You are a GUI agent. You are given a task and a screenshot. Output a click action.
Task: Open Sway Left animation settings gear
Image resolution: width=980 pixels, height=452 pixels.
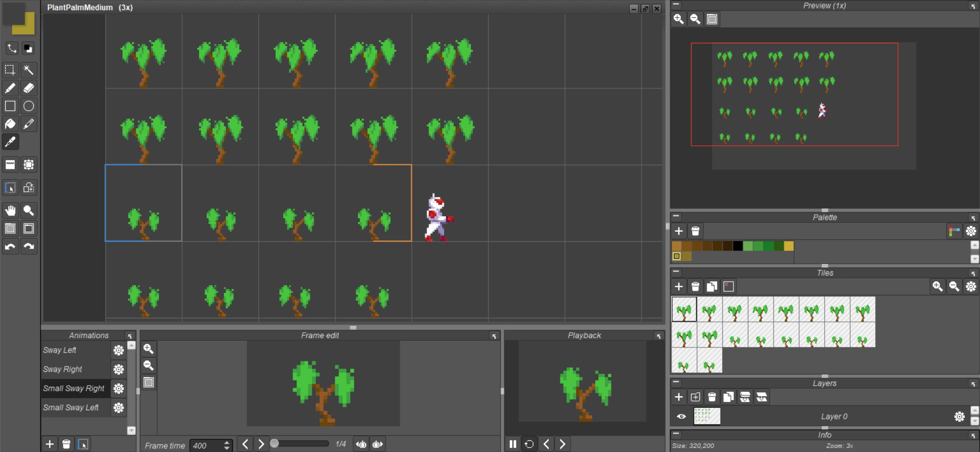click(x=118, y=350)
